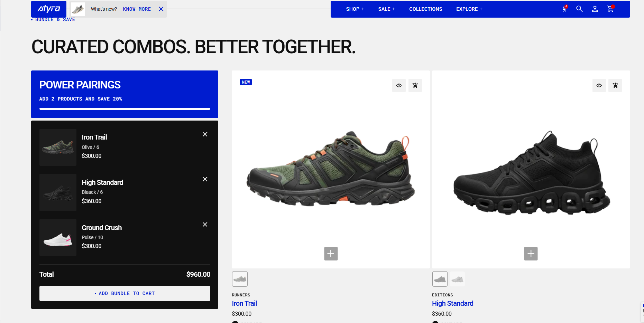Remove Ground Crush from bundle
644x323 pixels.
pos(205,225)
